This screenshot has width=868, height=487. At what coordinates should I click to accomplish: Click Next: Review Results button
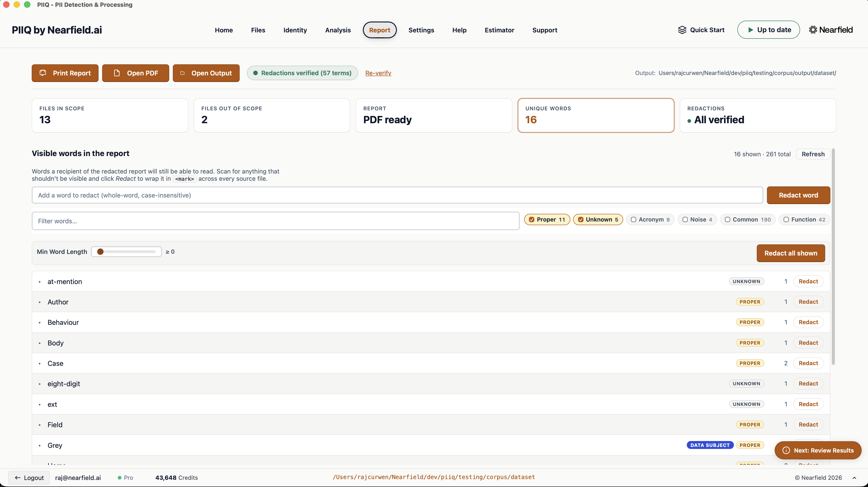click(818, 450)
